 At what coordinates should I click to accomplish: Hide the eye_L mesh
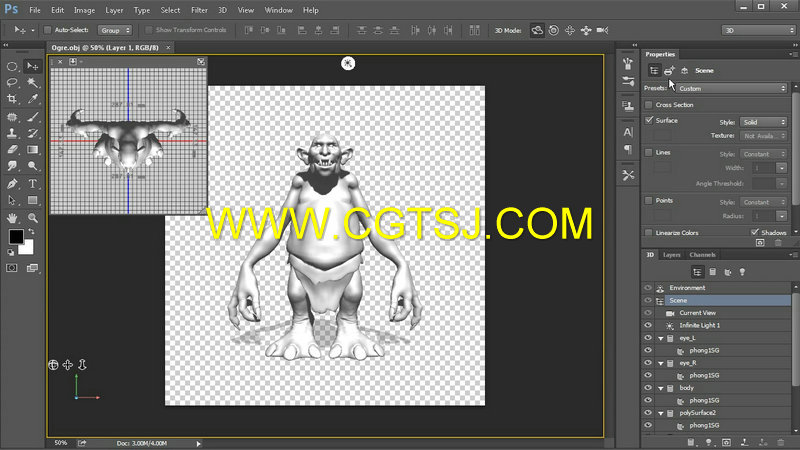[648, 338]
